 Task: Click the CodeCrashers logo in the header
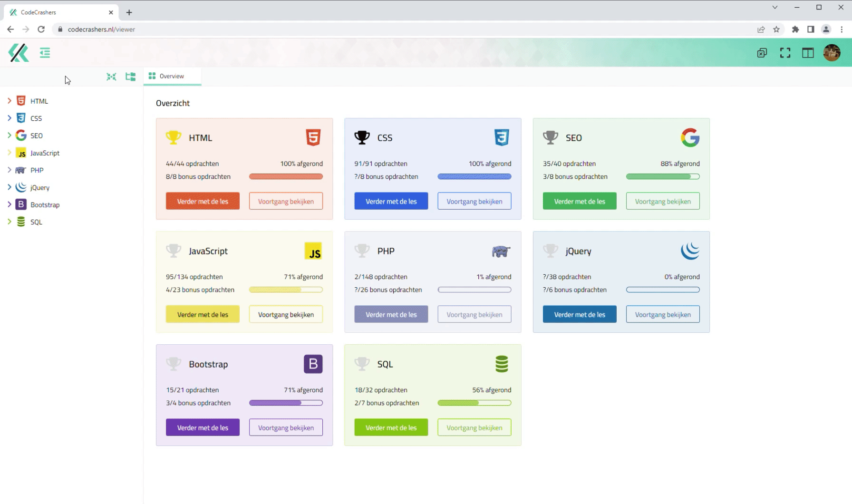[19, 53]
